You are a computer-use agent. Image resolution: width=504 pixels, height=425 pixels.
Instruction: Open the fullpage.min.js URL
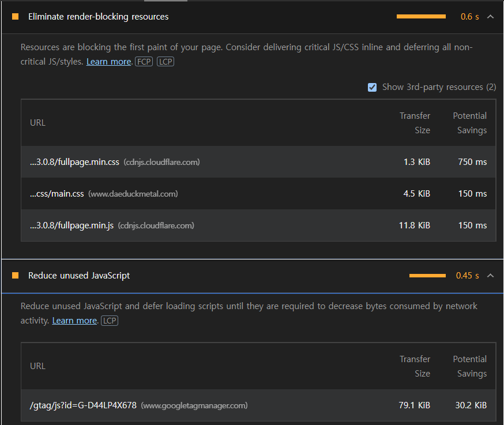(72, 225)
